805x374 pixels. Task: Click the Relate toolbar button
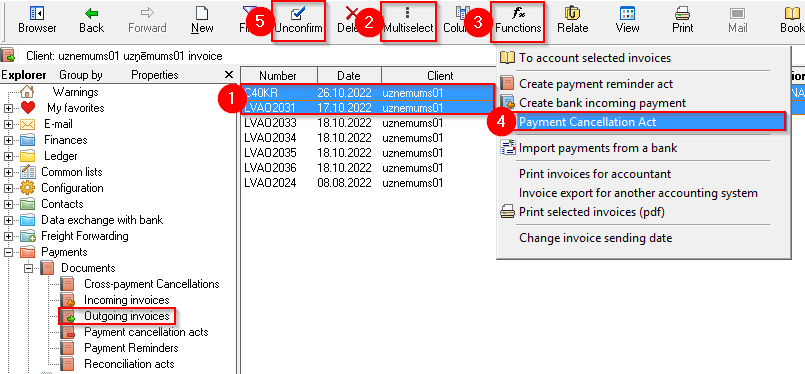(572, 21)
